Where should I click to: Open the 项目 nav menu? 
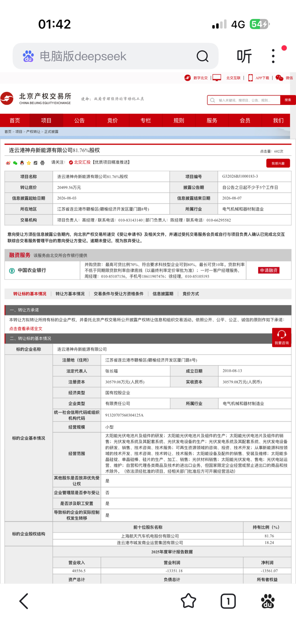(x=46, y=120)
